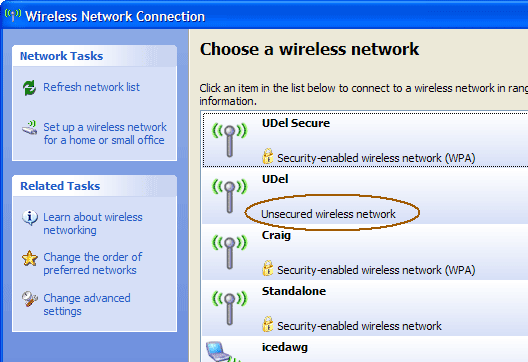Click the advanced settings wrench icon
The height and width of the screenshot is (362, 528).
tap(30, 299)
